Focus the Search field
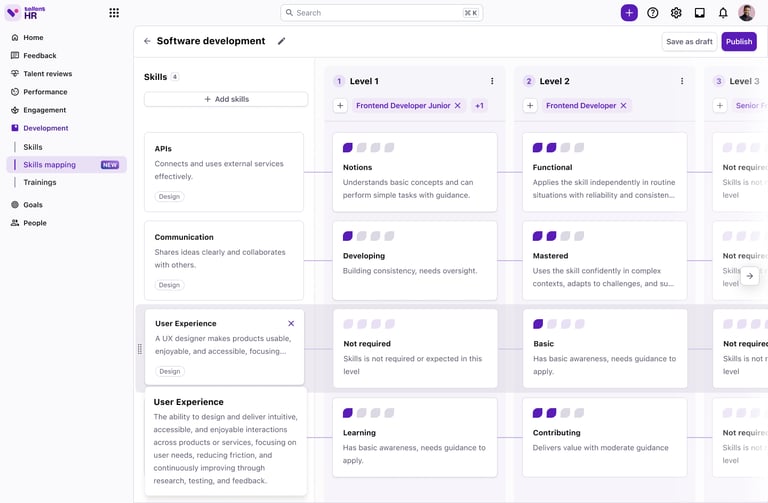 [382, 13]
